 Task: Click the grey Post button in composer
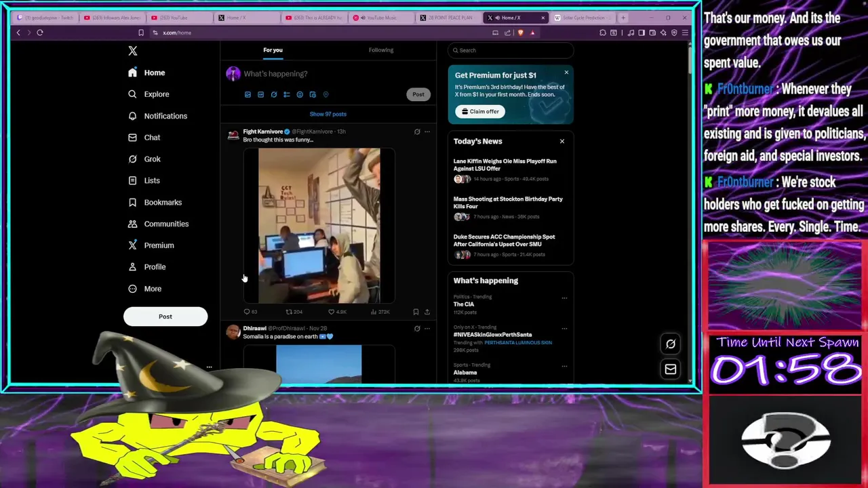(418, 95)
